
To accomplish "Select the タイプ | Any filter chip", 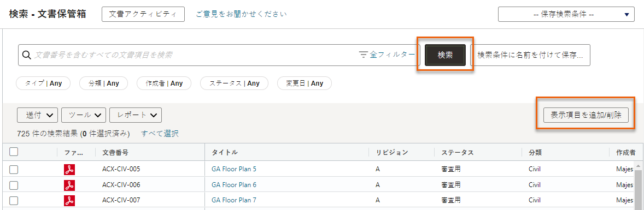I will coord(43,83).
